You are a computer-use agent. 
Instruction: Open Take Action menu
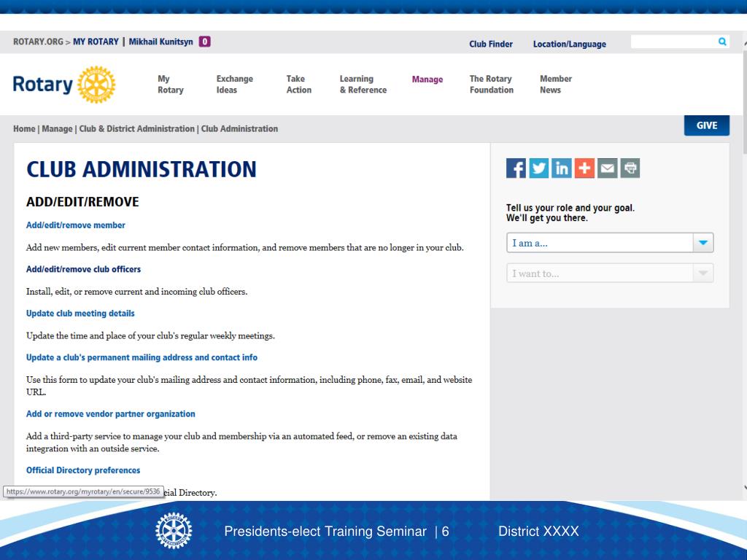coord(298,85)
